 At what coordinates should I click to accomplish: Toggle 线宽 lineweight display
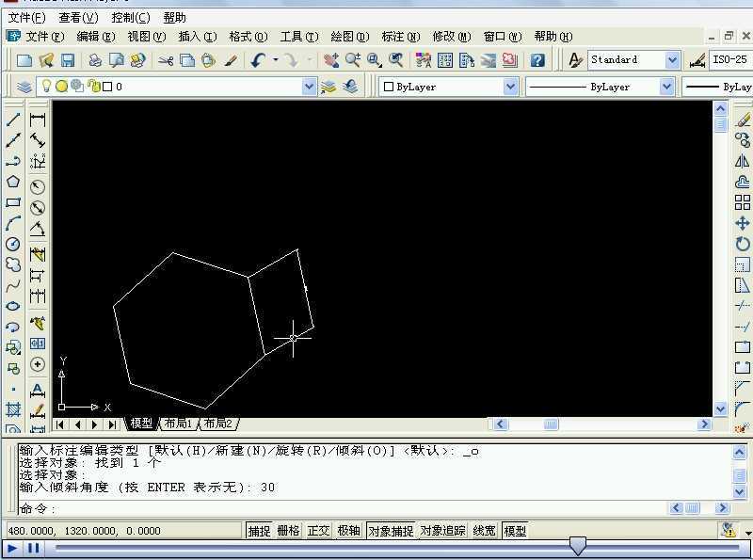pos(484,531)
